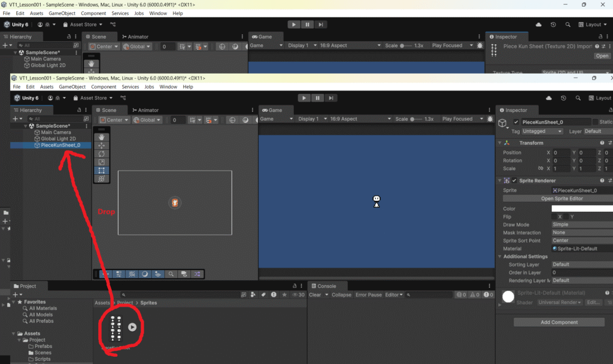Toggle Flip X checkbox
This screenshot has height=364, width=613.
(x=554, y=217)
